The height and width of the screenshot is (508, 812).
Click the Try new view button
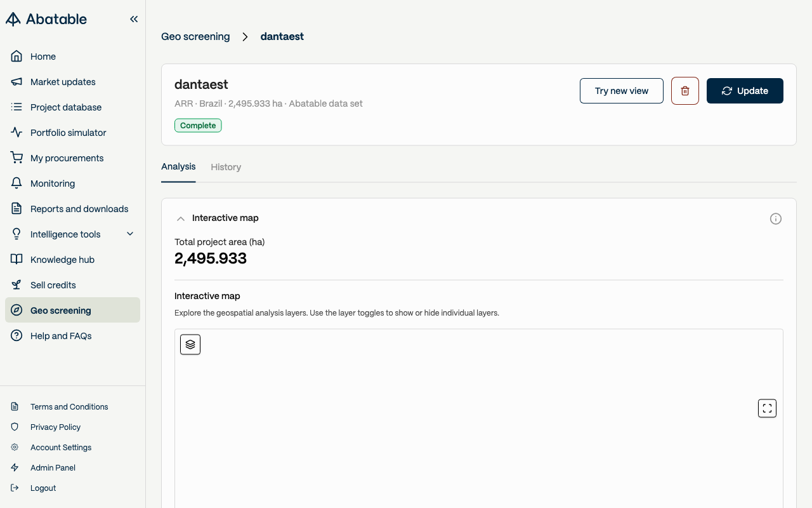[x=622, y=91]
